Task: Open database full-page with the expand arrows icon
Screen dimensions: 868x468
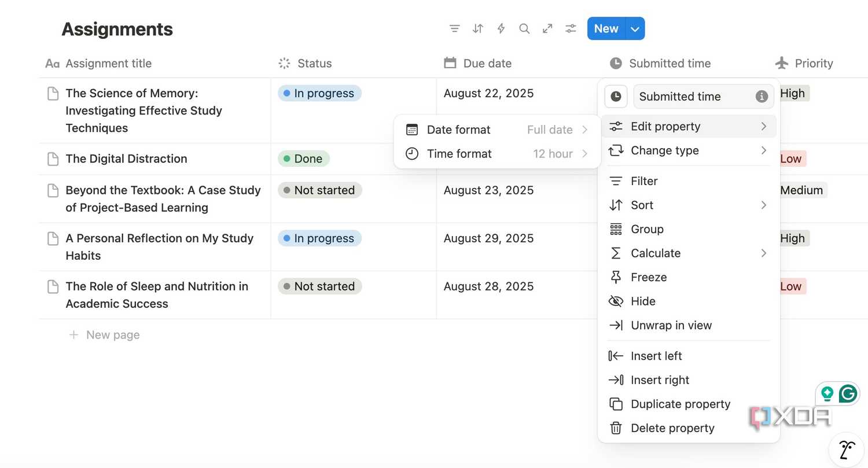Action: (x=547, y=28)
